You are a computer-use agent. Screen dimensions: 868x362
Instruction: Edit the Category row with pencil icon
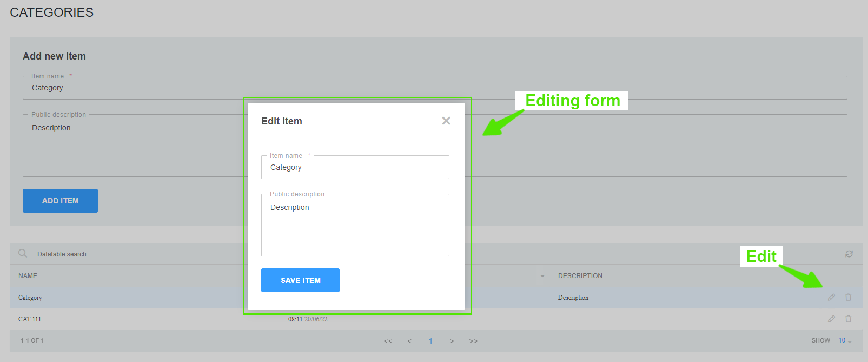pos(831,297)
